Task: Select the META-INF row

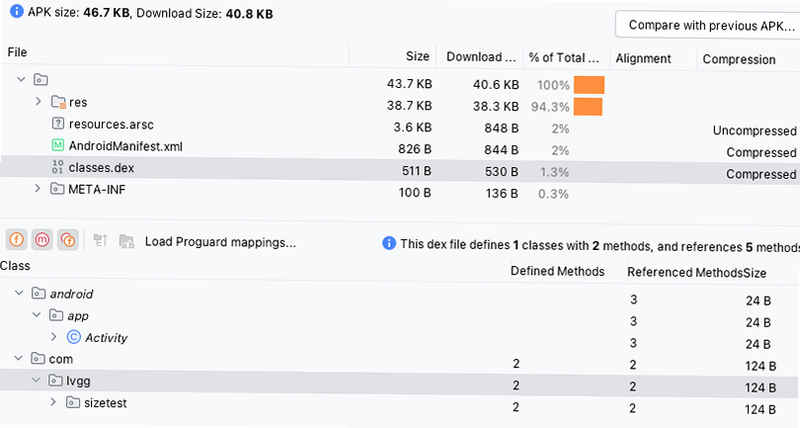Action: coord(400,190)
